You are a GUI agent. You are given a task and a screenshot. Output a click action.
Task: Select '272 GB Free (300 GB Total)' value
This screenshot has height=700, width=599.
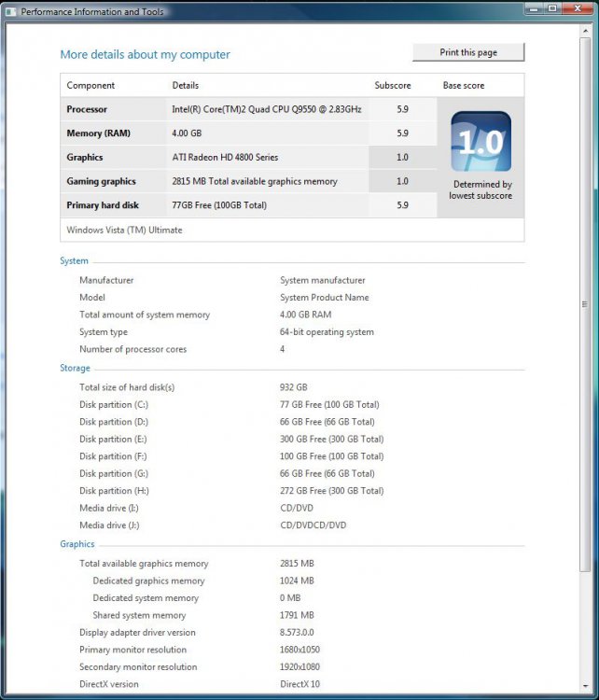pos(331,491)
